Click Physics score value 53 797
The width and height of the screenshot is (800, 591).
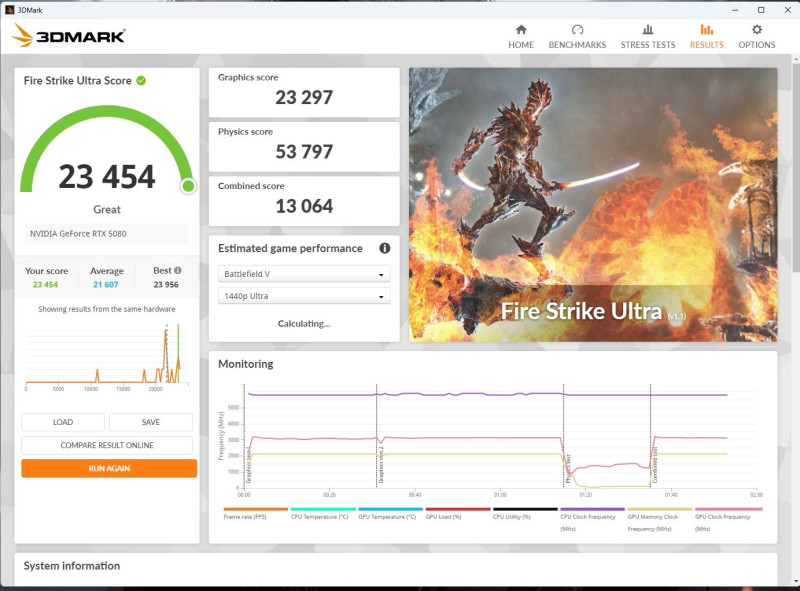click(x=304, y=152)
